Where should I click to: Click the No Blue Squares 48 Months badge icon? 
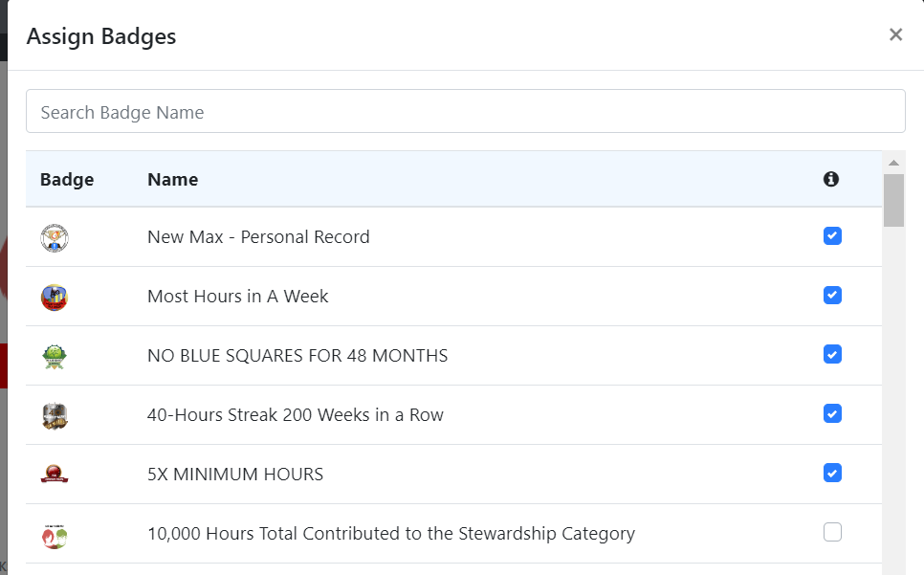click(55, 357)
